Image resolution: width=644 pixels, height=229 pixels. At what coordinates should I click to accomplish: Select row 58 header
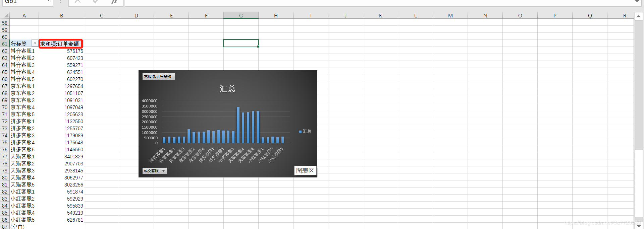pyautogui.click(x=5, y=23)
